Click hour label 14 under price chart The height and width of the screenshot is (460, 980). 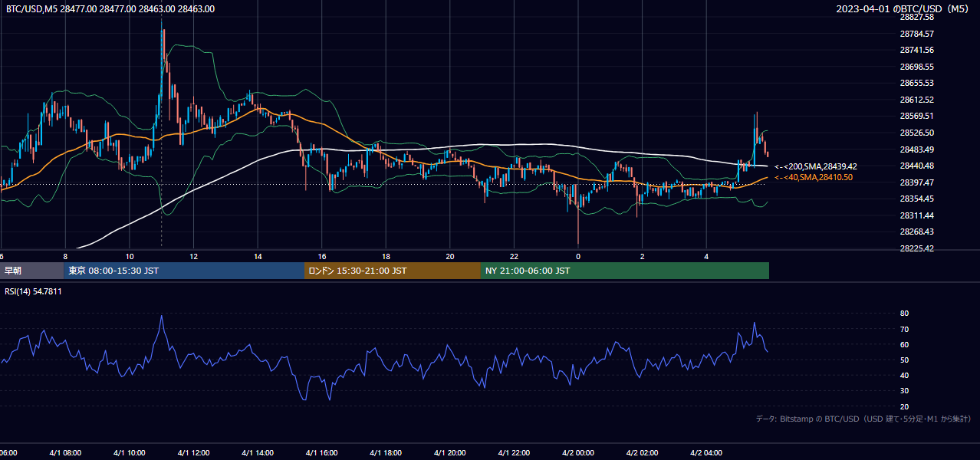[x=258, y=256]
